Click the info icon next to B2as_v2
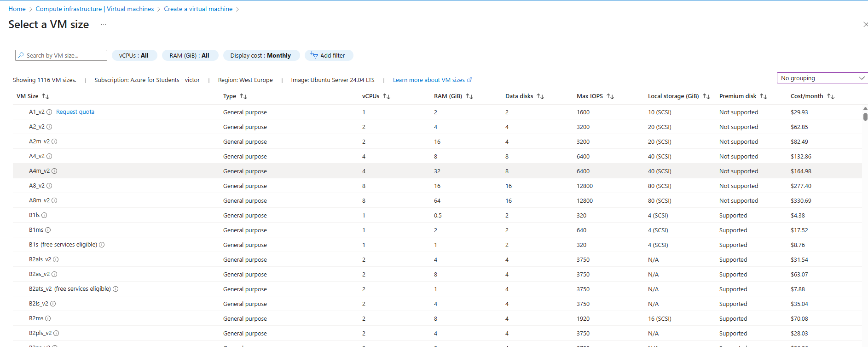Viewport: 868px width, 347px height. click(x=54, y=274)
